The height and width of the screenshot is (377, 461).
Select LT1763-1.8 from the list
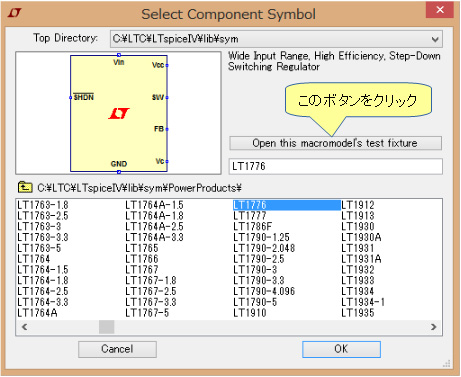click(43, 205)
